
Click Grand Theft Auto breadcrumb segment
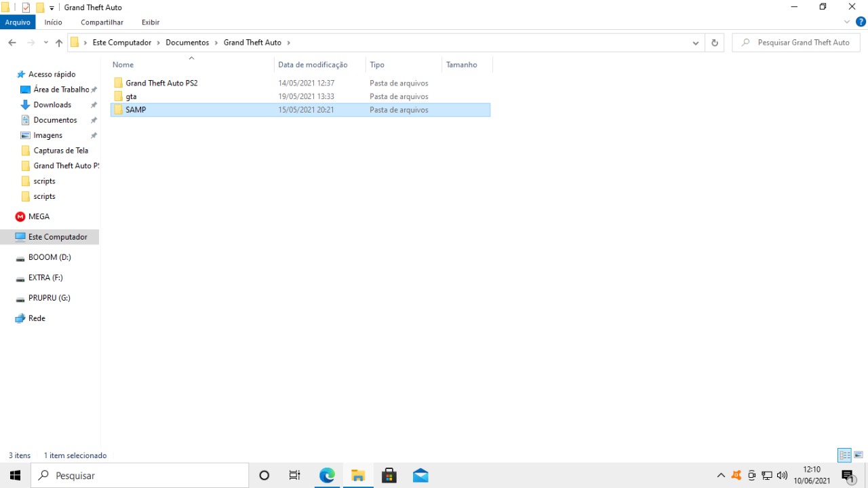pyautogui.click(x=252, y=42)
